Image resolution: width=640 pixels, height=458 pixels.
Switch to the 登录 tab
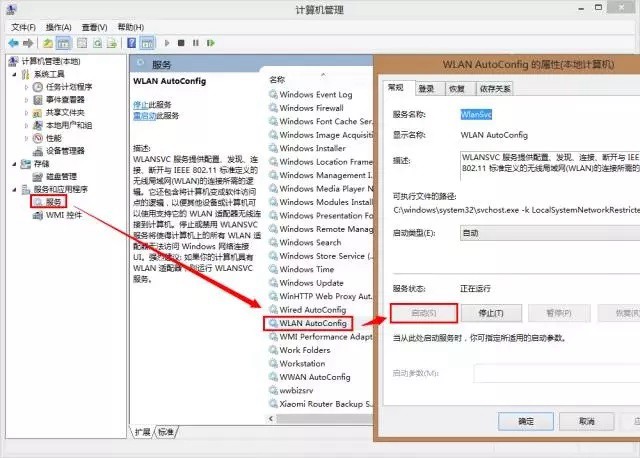[426, 89]
